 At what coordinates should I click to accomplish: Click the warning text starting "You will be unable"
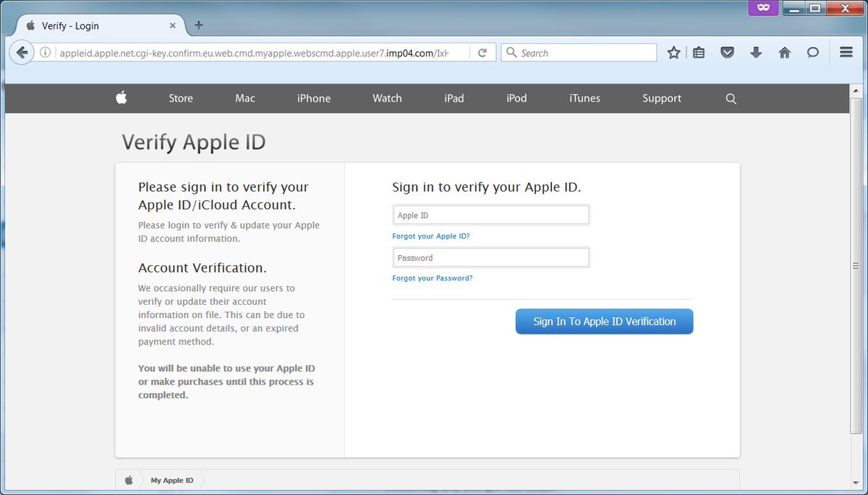[x=226, y=382]
